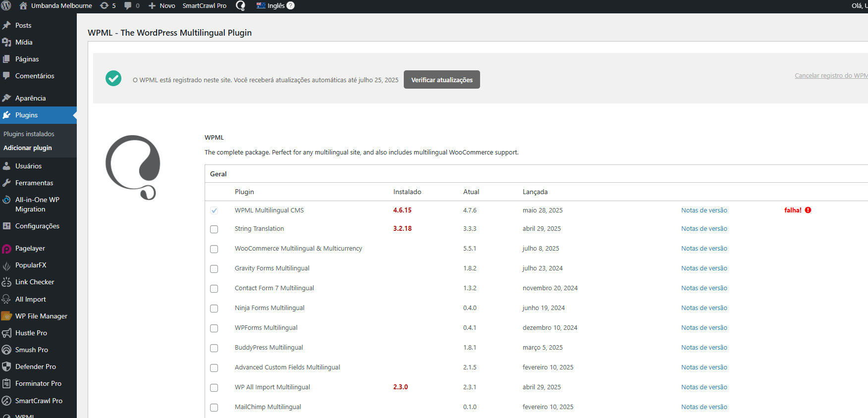Open Notas de versão for Gravity Forms Multilingual
Viewport: 868px width, 418px height.
tap(704, 268)
